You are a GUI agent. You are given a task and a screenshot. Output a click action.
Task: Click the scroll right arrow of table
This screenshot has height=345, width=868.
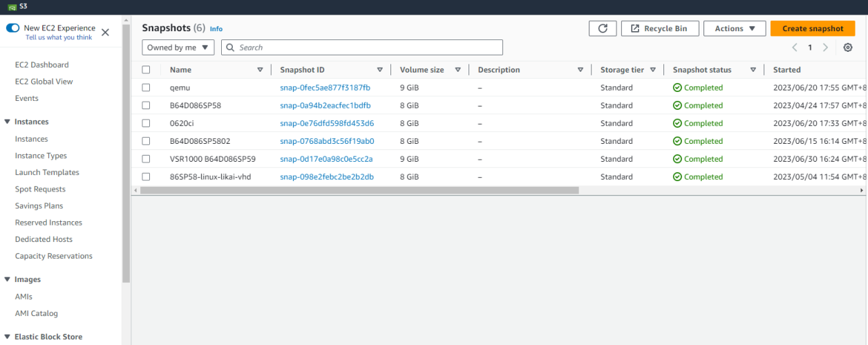click(x=861, y=190)
